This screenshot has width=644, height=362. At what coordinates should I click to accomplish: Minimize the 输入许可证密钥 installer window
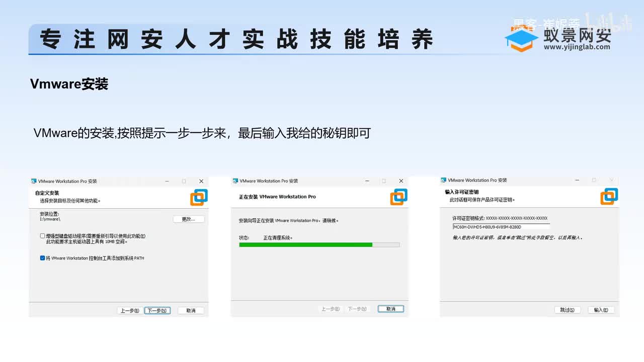pos(577,180)
